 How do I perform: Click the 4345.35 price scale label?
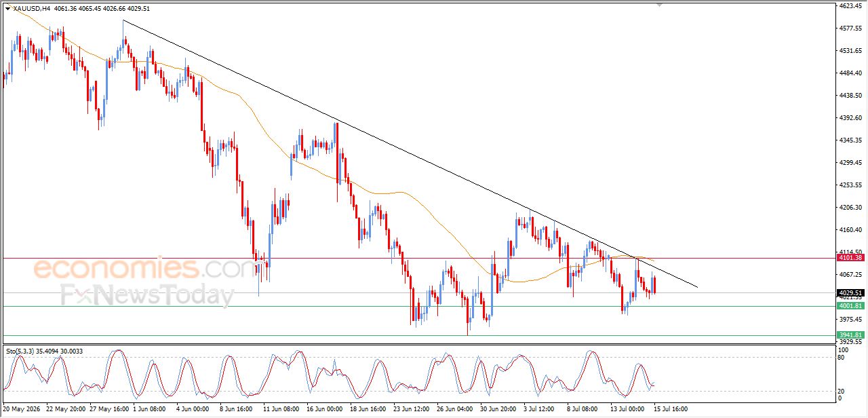850,140
